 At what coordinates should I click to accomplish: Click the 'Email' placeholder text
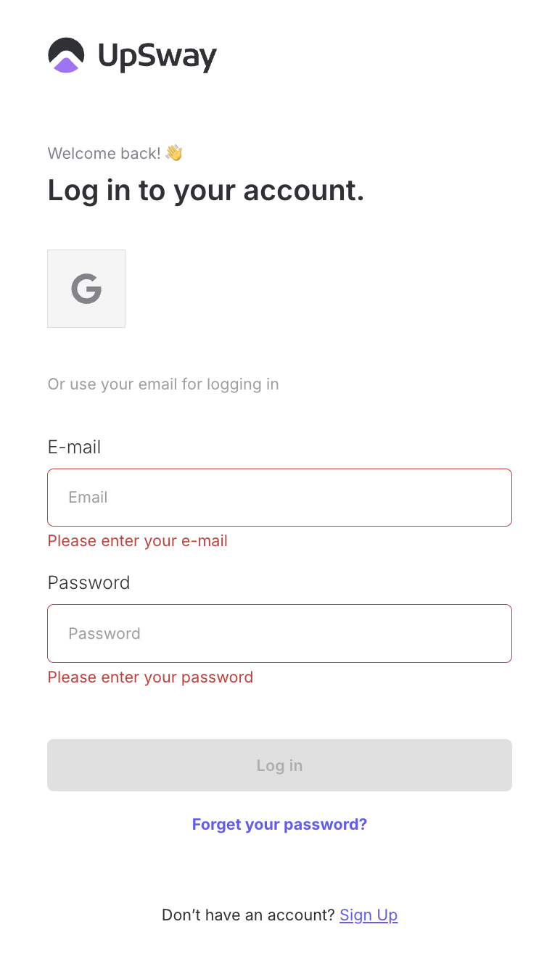tap(88, 498)
